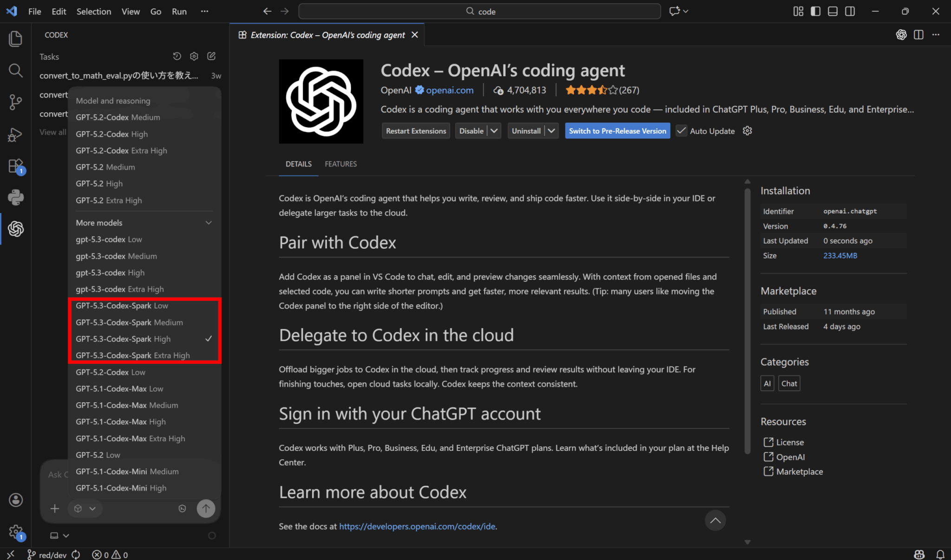Viewport: 951px width, 560px height.
Task: Open the Python sidebar icon
Action: (15, 197)
